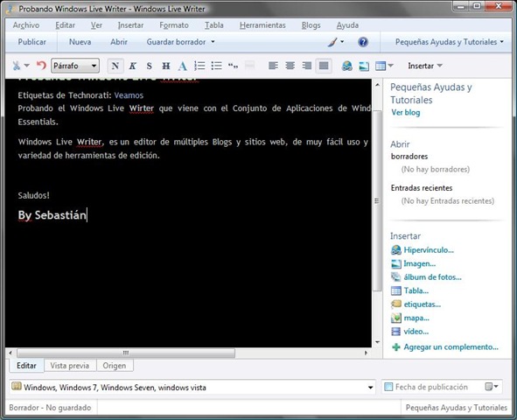Click álbum de fotos icon in sidebar
Viewport: 517px width, 420px height.
pos(395,276)
